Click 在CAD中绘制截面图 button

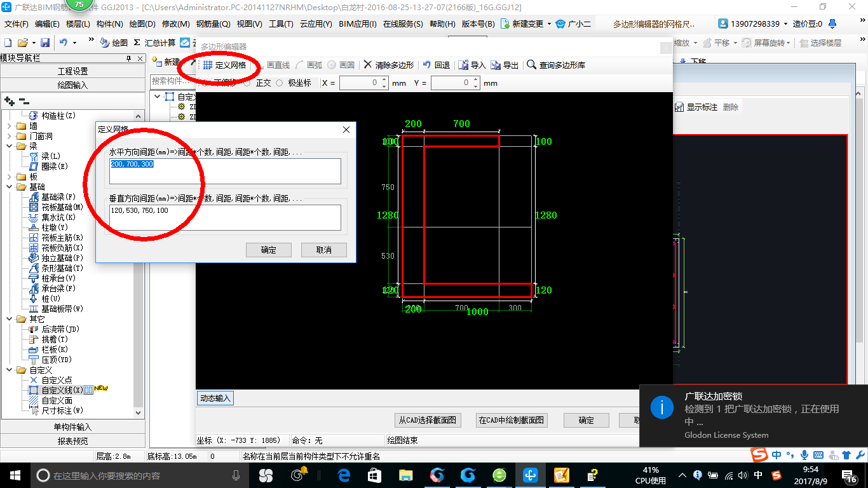click(x=511, y=420)
